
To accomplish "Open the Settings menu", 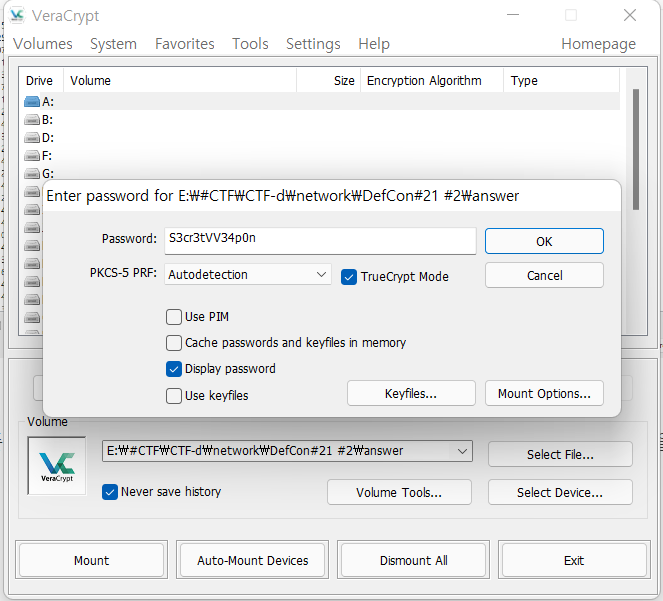I will [313, 44].
